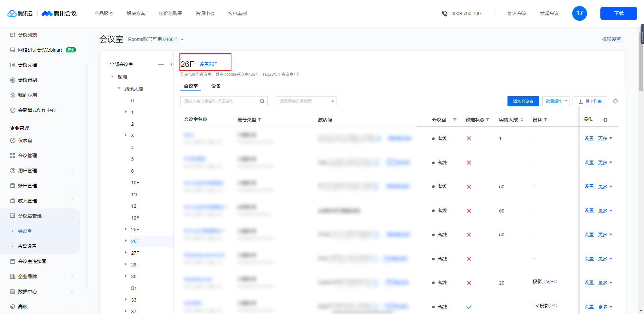Switch to the 会议室 tab

click(x=191, y=86)
